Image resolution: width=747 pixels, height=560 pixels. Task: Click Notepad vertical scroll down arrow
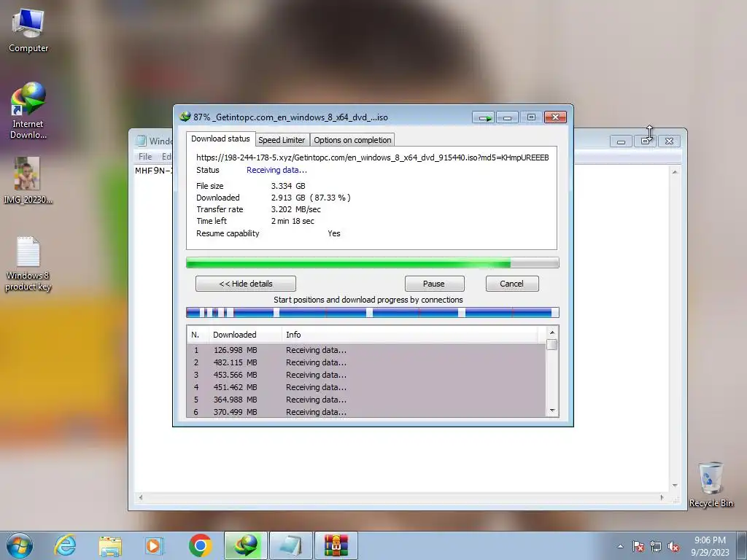675,485
